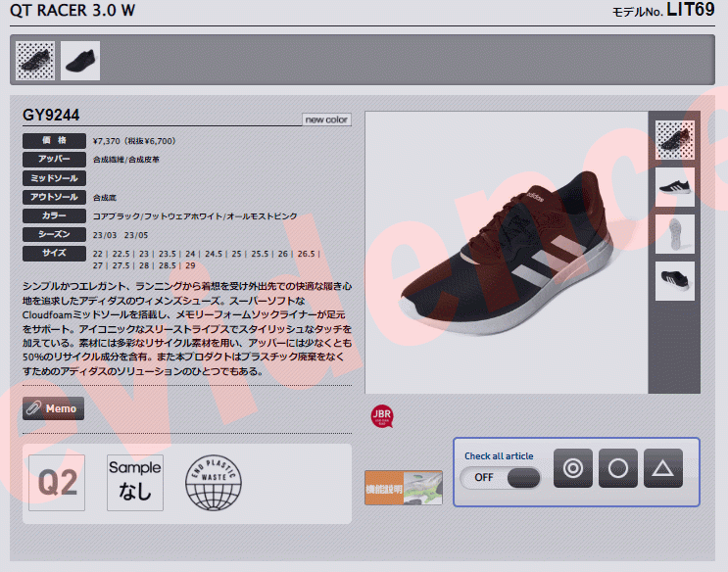This screenshot has width=728, height=572.
Task: Click the season value 23/05
Action: (x=136, y=235)
